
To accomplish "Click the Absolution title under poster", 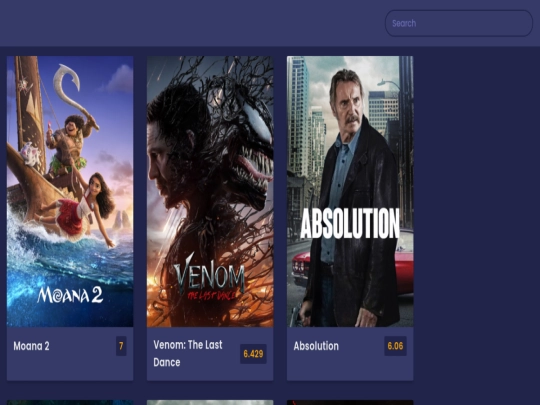I will click(316, 346).
